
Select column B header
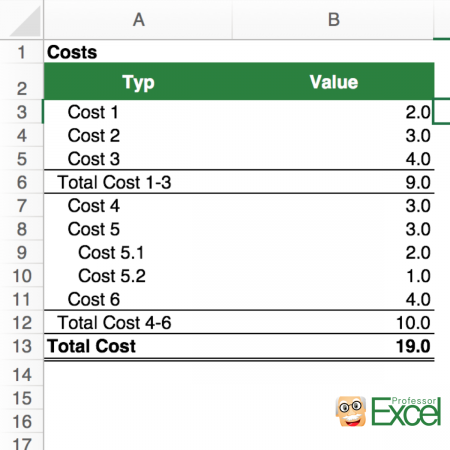coord(333,19)
